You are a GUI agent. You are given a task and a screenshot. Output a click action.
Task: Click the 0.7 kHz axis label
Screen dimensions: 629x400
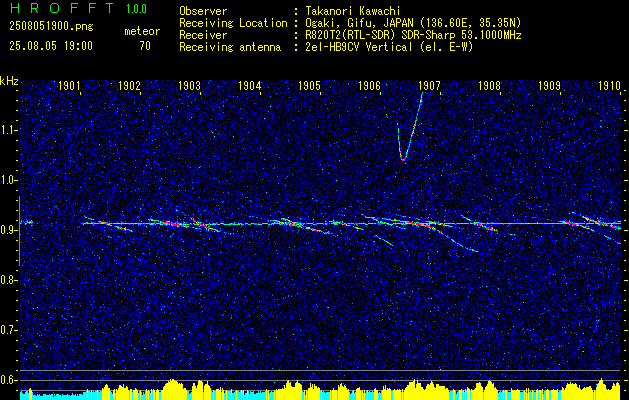[x=7, y=330]
